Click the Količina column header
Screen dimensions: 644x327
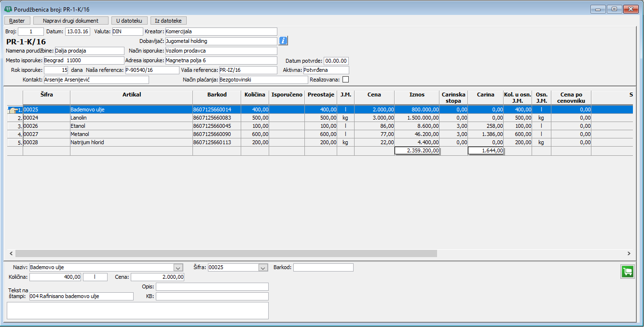(x=255, y=95)
